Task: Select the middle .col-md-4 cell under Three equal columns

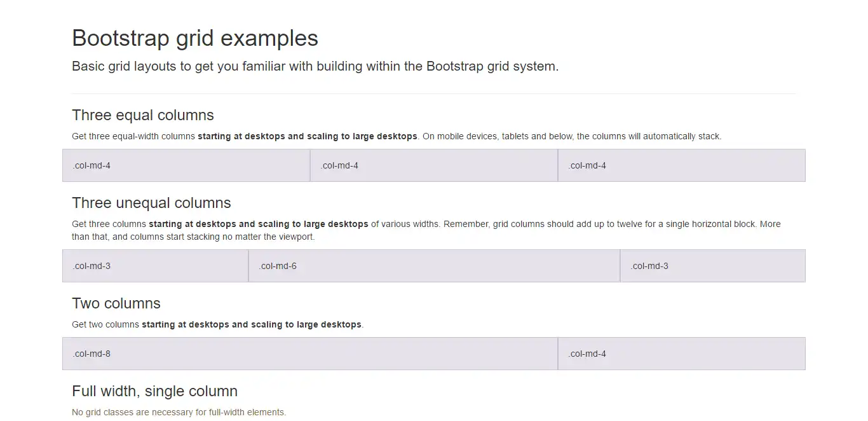Action: coord(434,165)
